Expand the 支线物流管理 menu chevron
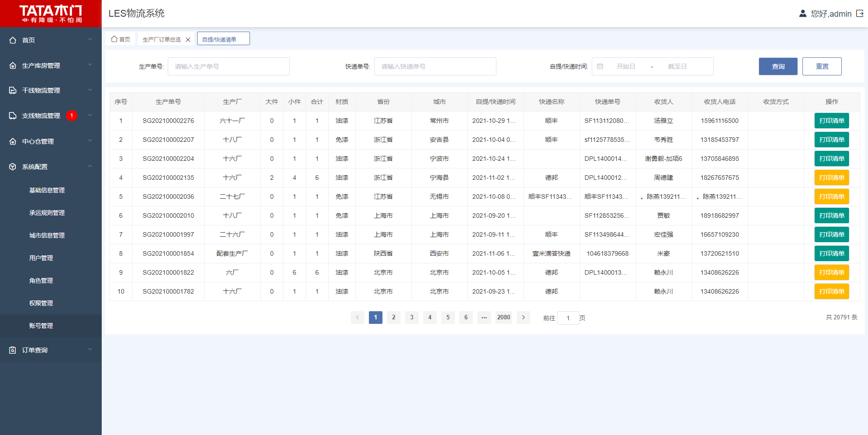The height and width of the screenshot is (435, 868). 90,116
